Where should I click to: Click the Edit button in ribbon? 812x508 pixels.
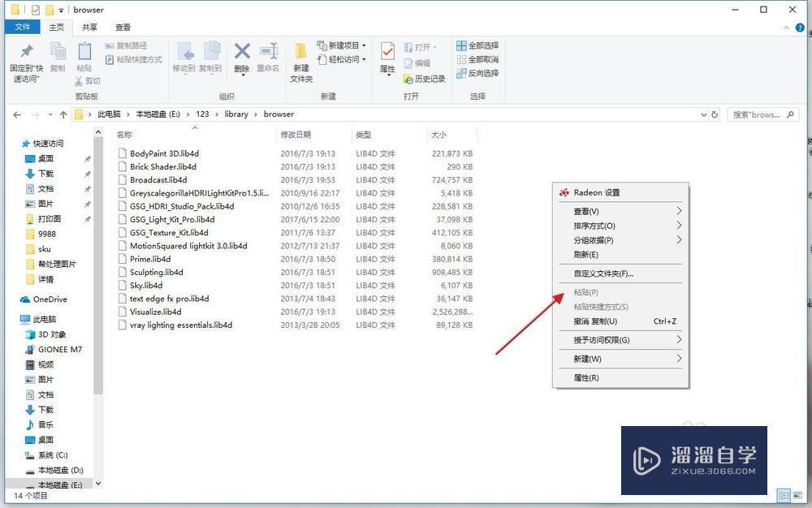pyautogui.click(x=417, y=63)
